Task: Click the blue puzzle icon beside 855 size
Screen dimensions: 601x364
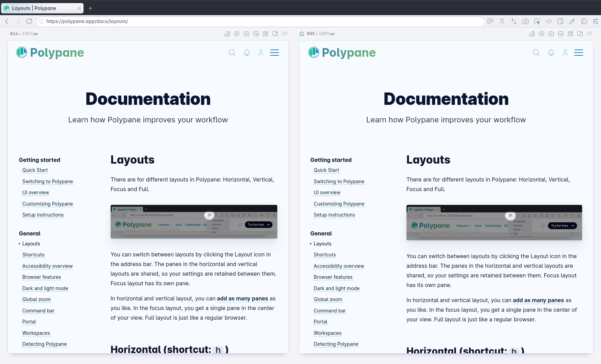Action: pos(302,34)
